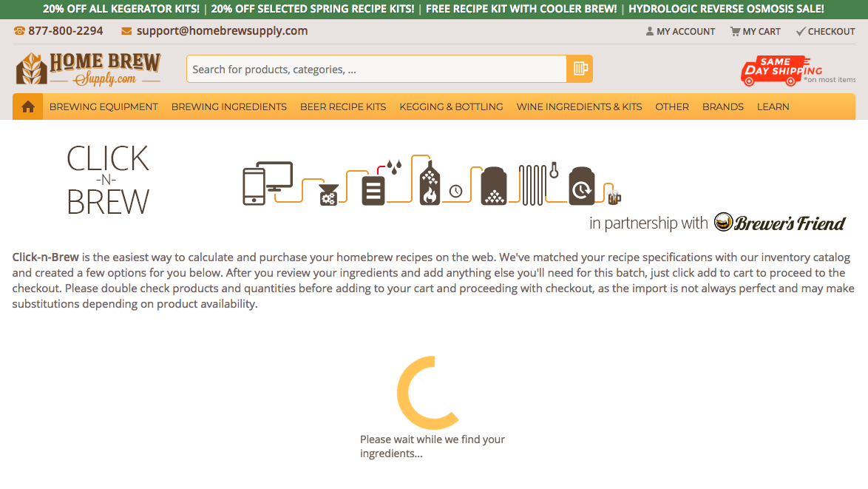Open My Cart in the header
This screenshot has width=868, height=489.
click(x=755, y=32)
